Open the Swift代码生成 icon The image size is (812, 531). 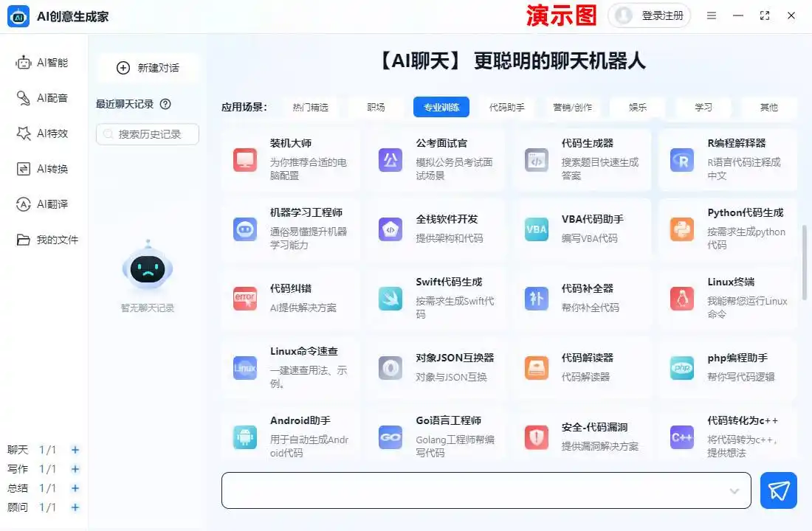(390, 299)
